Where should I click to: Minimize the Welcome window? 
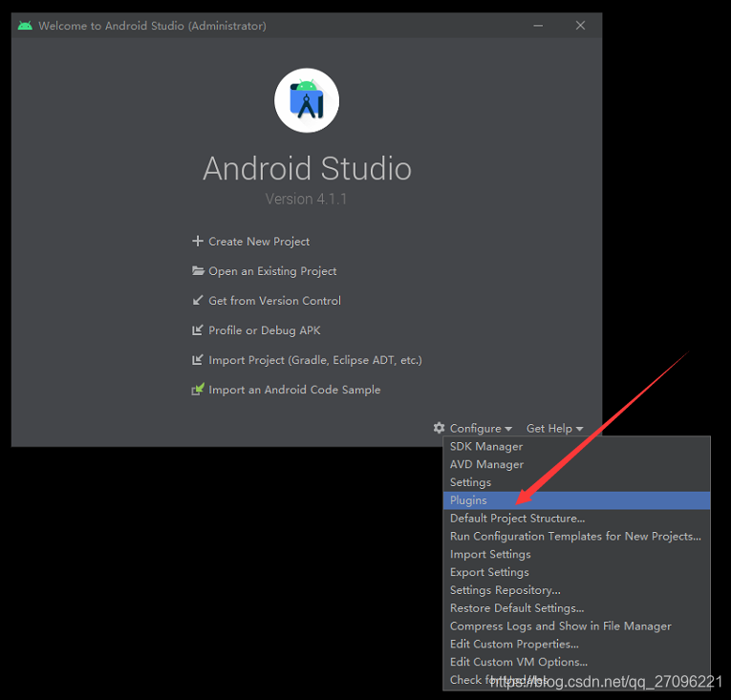pyautogui.click(x=538, y=26)
